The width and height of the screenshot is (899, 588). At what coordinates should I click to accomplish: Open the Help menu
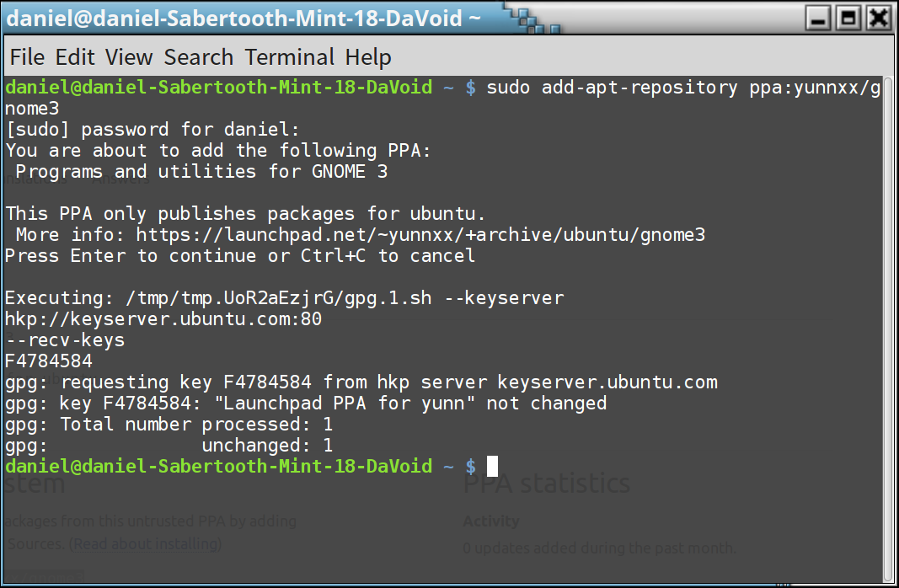[x=368, y=58]
